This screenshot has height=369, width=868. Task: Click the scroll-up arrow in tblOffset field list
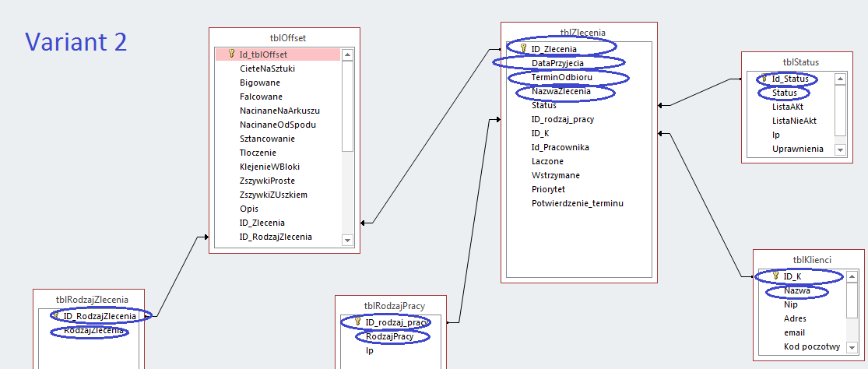pyautogui.click(x=348, y=54)
